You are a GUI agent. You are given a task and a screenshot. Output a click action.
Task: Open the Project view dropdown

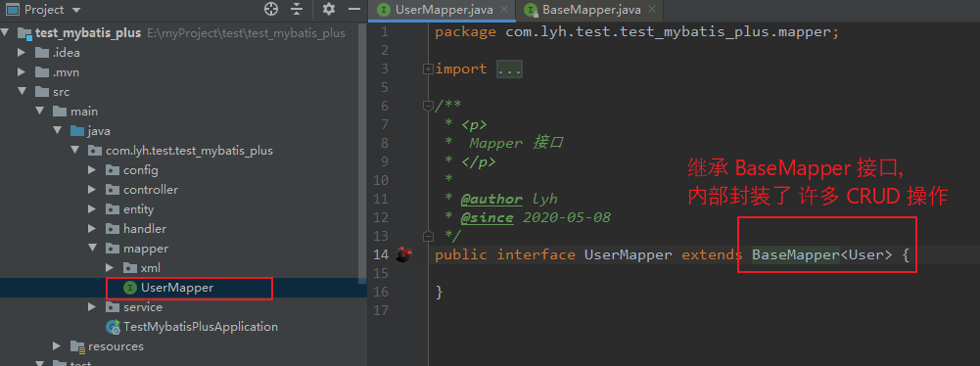(x=76, y=10)
